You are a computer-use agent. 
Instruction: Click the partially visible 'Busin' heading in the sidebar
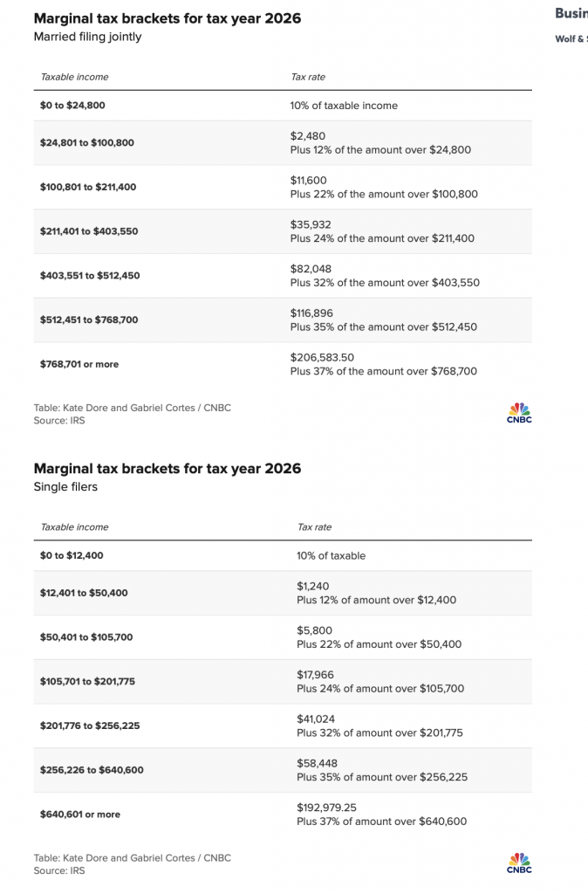click(x=571, y=14)
